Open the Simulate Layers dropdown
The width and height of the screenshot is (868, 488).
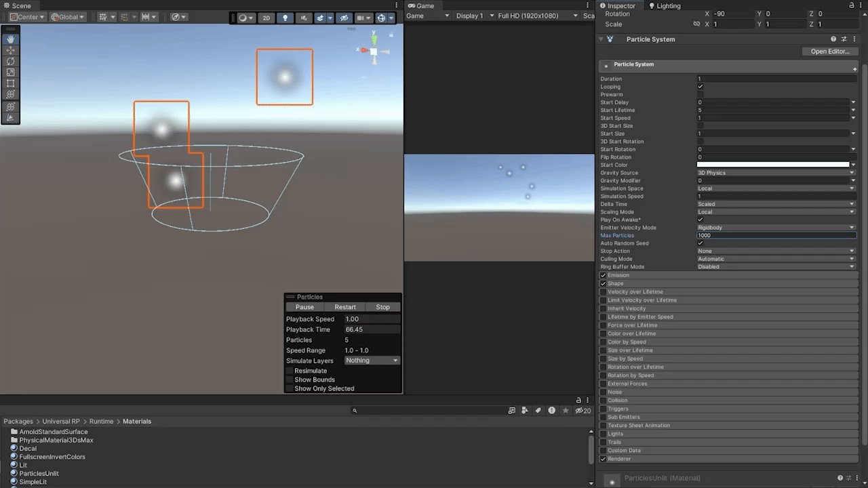372,361
